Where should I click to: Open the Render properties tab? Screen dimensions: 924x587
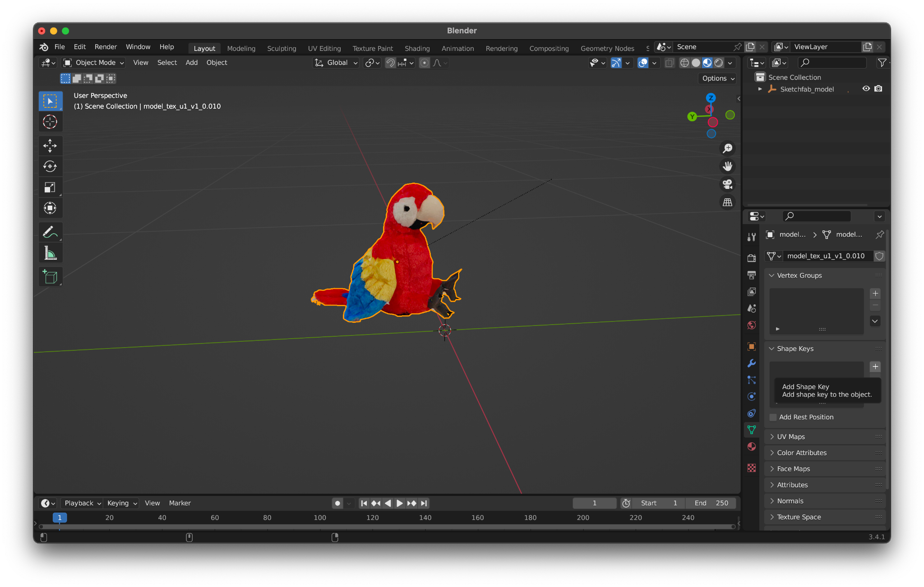coord(752,258)
